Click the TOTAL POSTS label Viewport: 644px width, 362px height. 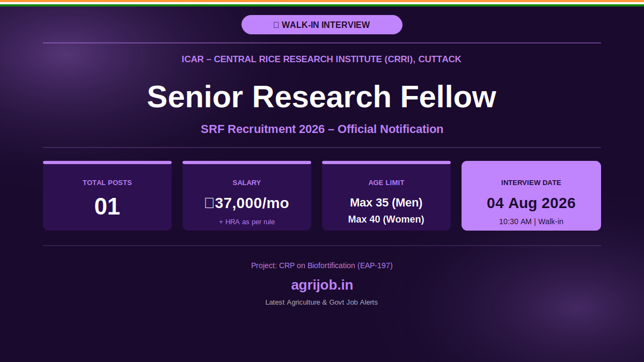coord(107,183)
